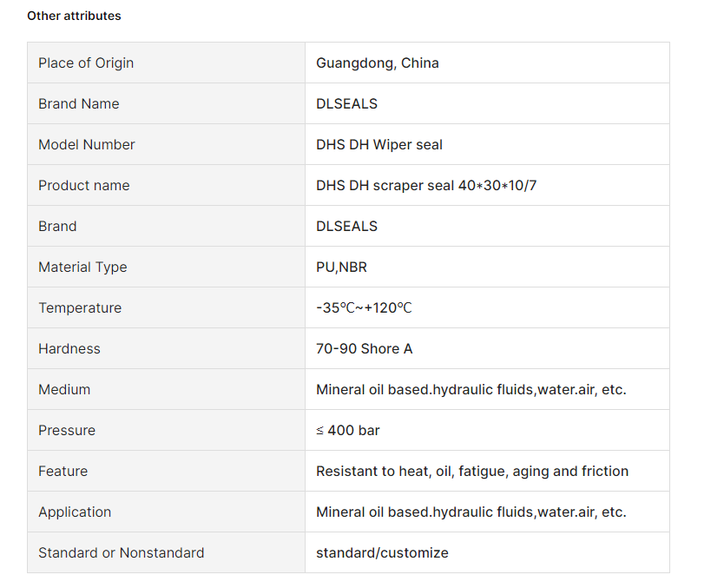Click the ≤ 400 bar pressure value
The image size is (724, 588).
(x=348, y=430)
